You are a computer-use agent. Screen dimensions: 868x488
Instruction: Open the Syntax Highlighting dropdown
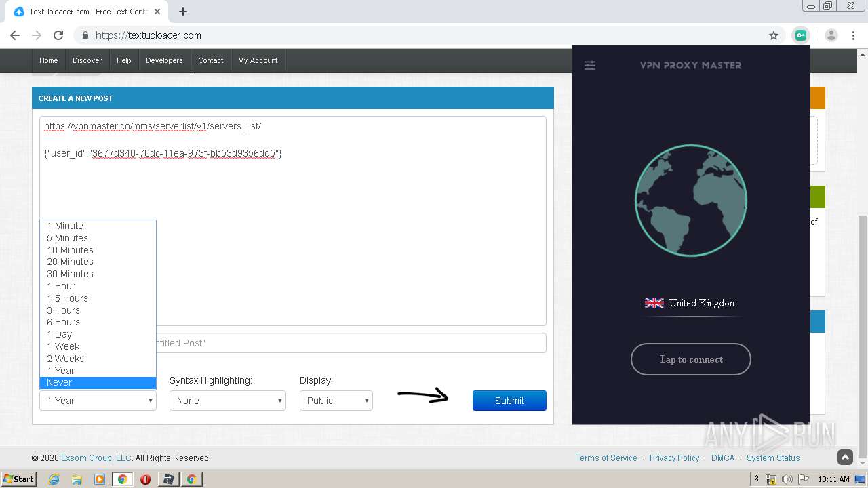point(228,401)
